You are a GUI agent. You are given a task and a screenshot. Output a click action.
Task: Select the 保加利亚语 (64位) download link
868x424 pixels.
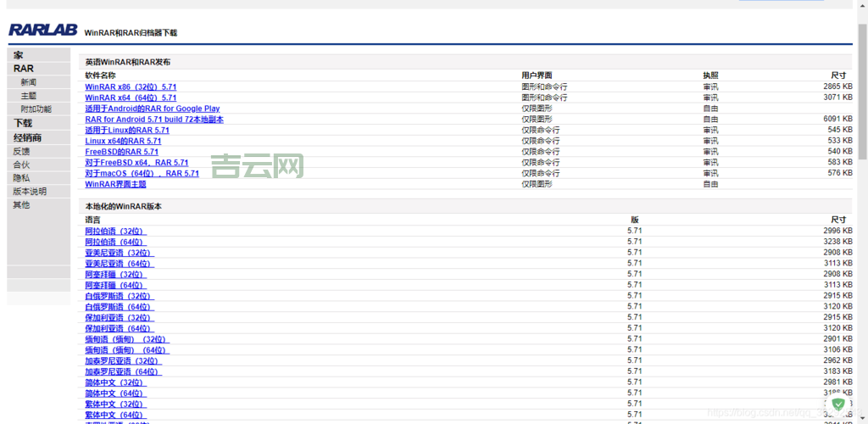coord(118,328)
